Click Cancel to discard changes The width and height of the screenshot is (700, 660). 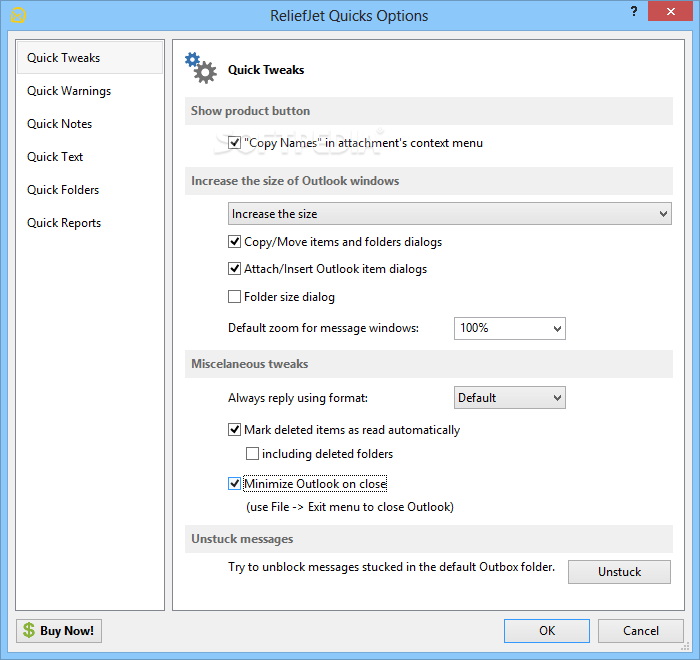(x=641, y=631)
